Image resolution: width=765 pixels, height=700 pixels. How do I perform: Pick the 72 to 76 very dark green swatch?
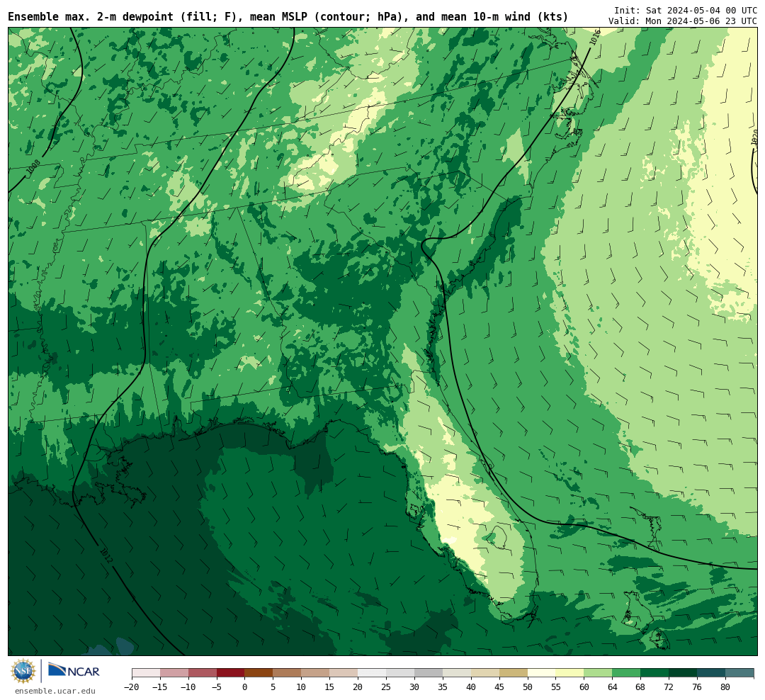683,673
